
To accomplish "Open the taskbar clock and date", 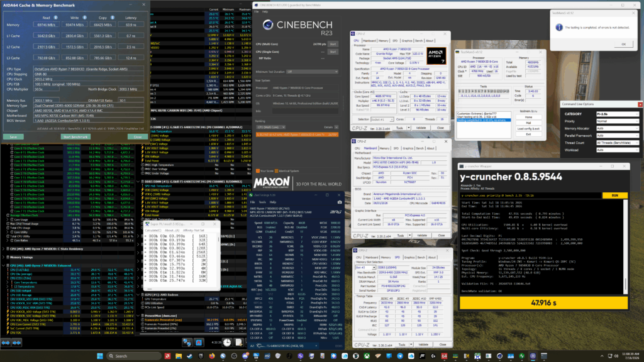I will (x=631, y=356).
